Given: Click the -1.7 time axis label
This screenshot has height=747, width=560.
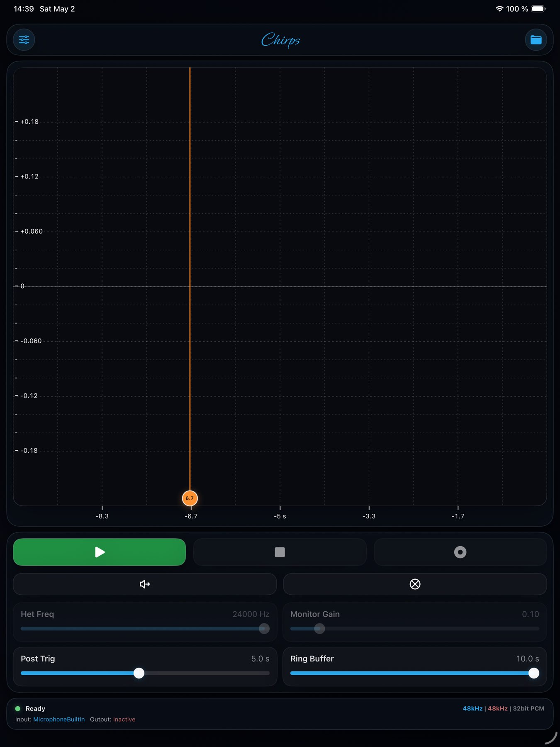Looking at the screenshot, I should coord(458,516).
